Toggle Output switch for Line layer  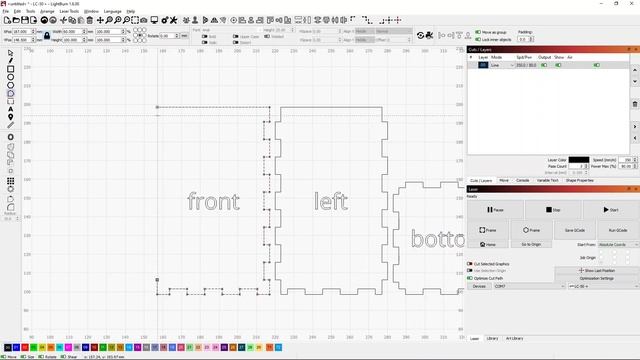[x=544, y=65]
